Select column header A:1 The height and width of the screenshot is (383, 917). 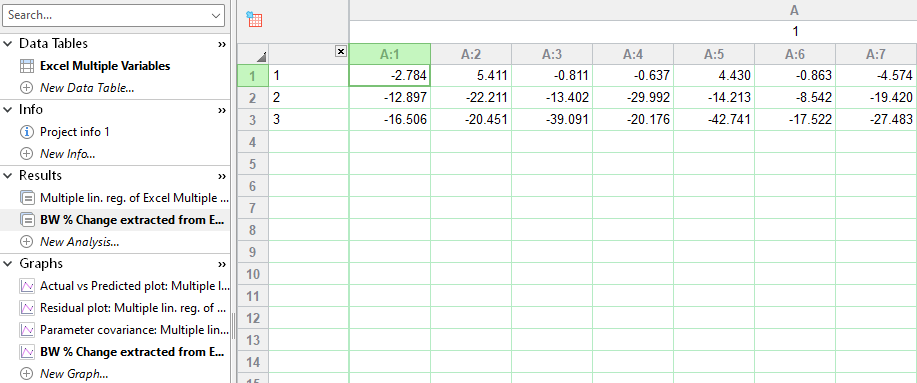pyautogui.click(x=389, y=54)
